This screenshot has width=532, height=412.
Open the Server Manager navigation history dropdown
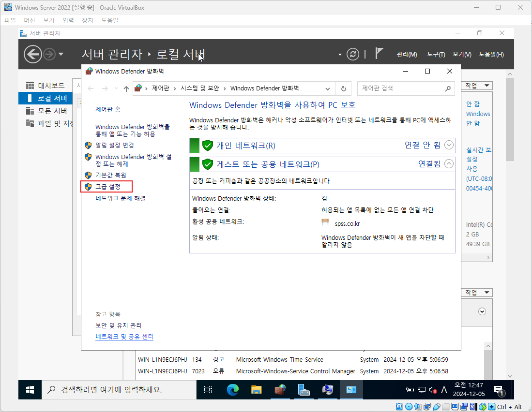tap(61, 54)
